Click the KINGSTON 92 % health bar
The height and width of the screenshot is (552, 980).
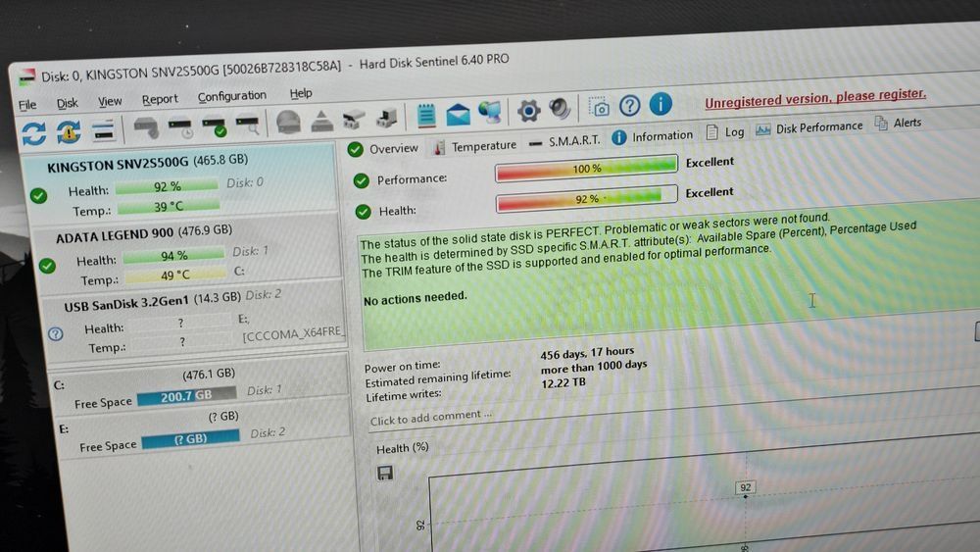pos(167,186)
